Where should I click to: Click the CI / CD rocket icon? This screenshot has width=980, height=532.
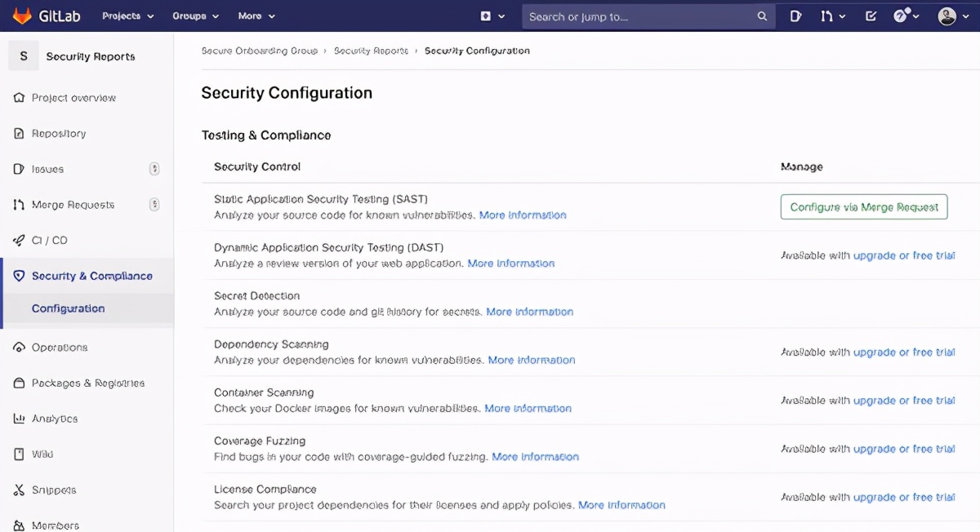[19, 241]
